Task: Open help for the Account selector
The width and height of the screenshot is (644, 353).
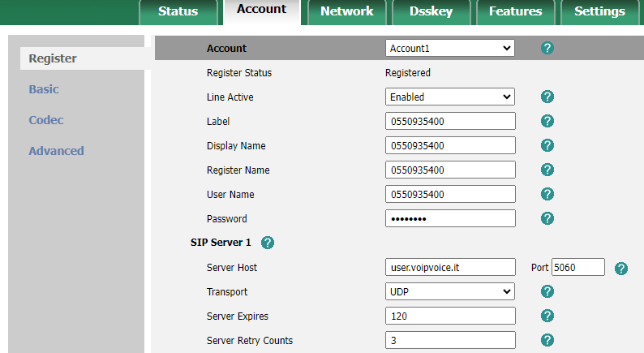Action: tap(547, 48)
